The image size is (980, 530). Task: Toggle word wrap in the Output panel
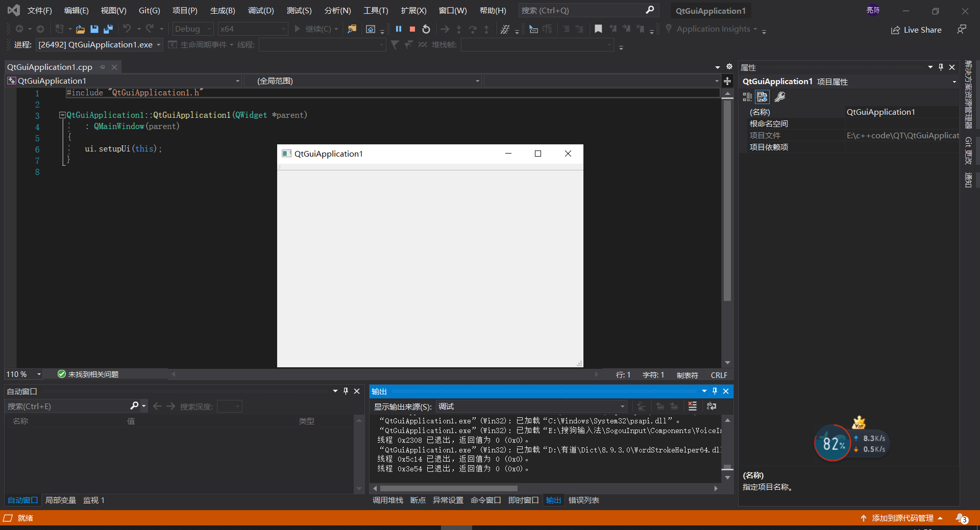(x=711, y=407)
